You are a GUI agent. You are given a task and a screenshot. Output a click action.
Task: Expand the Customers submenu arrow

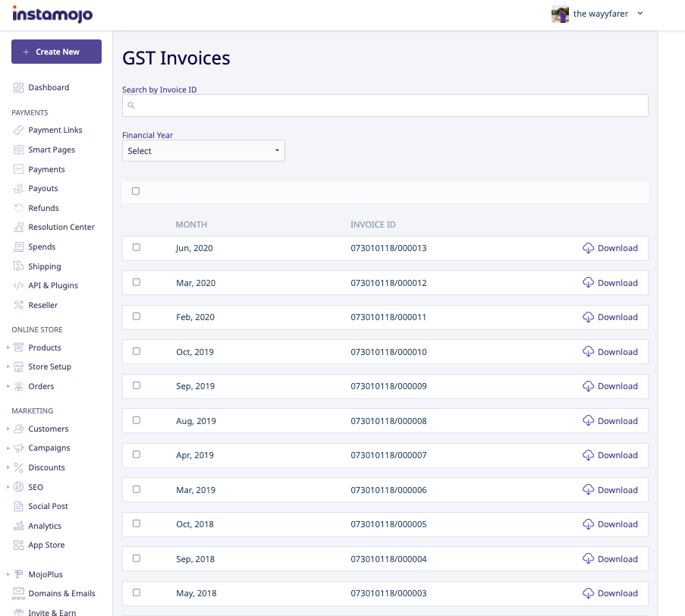pos(8,429)
